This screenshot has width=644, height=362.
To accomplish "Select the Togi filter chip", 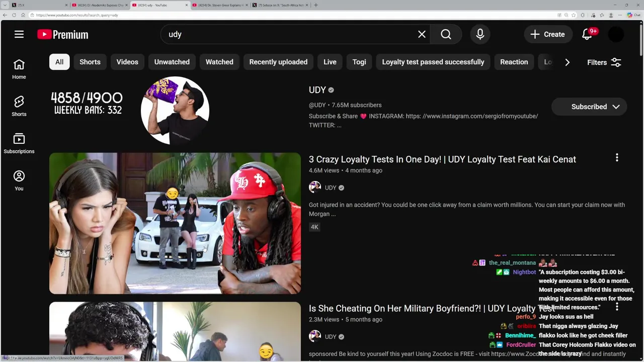I will [359, 62].
